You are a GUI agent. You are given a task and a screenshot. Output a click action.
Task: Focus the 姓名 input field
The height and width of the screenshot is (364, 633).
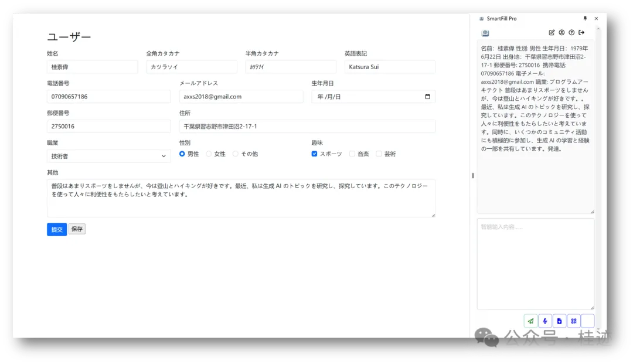(x=93, y=67)
